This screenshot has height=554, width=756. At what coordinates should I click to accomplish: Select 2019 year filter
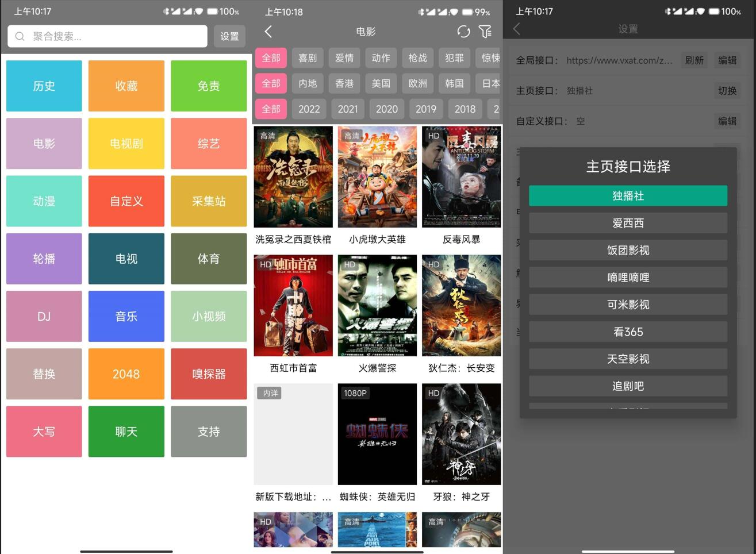pyautogui.click(x=426, y=109)
